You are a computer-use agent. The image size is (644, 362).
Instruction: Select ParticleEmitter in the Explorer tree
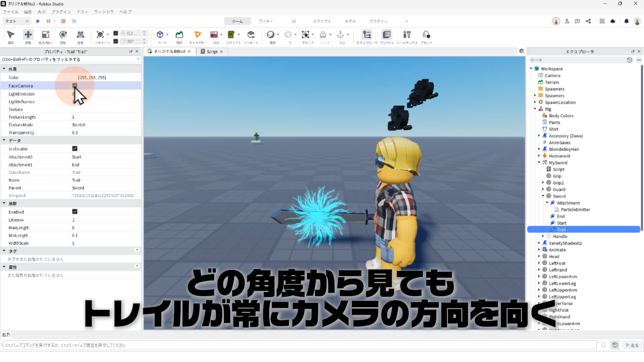pos(575,209)
